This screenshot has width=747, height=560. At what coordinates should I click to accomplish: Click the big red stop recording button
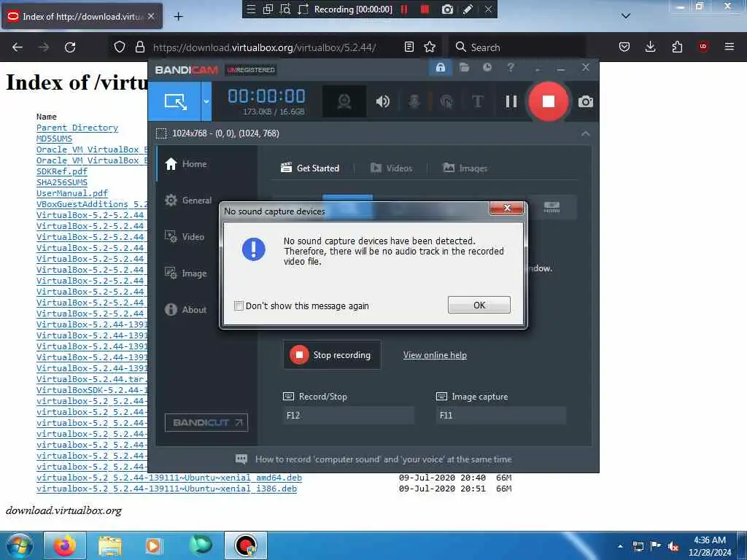pyautogui.click(x=548, y=101)
